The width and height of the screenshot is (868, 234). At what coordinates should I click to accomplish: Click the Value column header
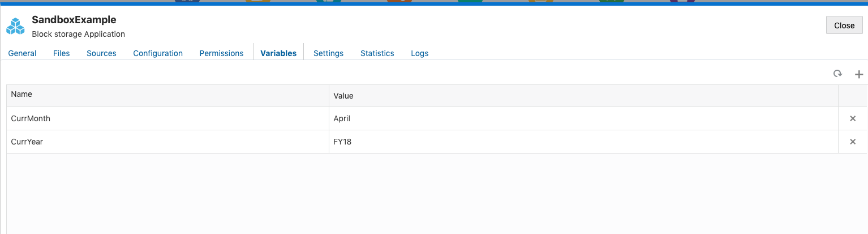pos(343,96)
